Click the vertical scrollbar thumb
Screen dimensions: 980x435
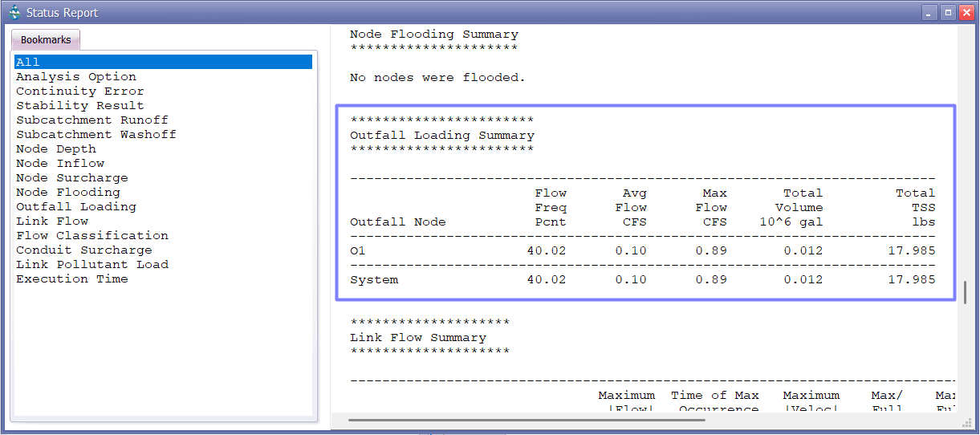click(x=965, y=291)
